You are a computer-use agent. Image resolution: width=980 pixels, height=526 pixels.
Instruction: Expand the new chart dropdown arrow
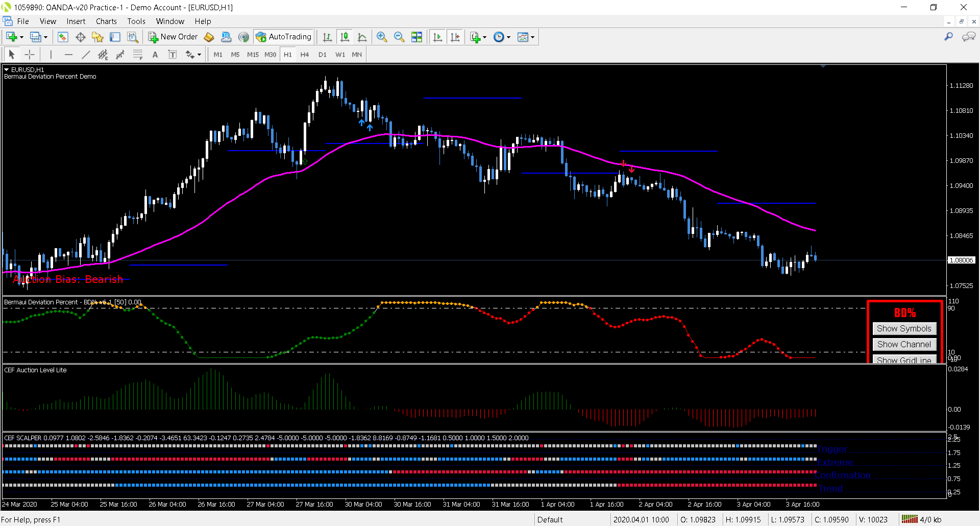point(21,37)
